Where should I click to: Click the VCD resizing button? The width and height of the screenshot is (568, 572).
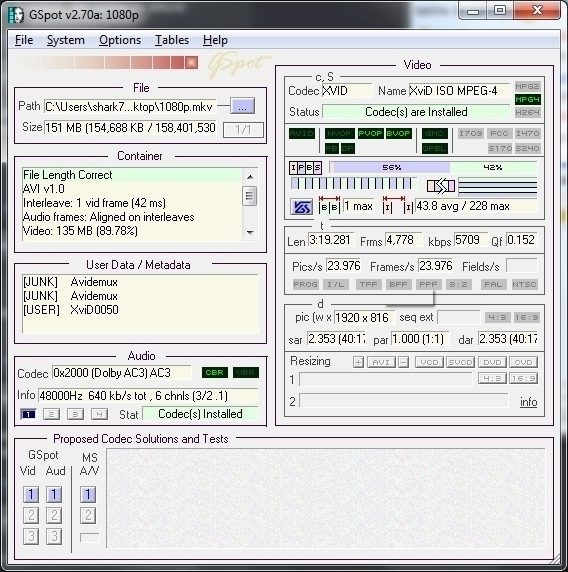pyautogui.click(x=429, y=362)
